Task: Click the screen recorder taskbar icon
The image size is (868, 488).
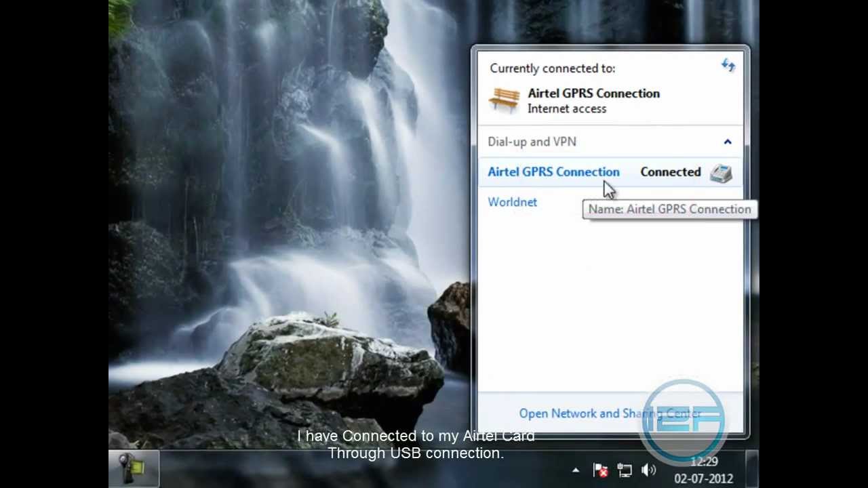Action: point(134,468)
